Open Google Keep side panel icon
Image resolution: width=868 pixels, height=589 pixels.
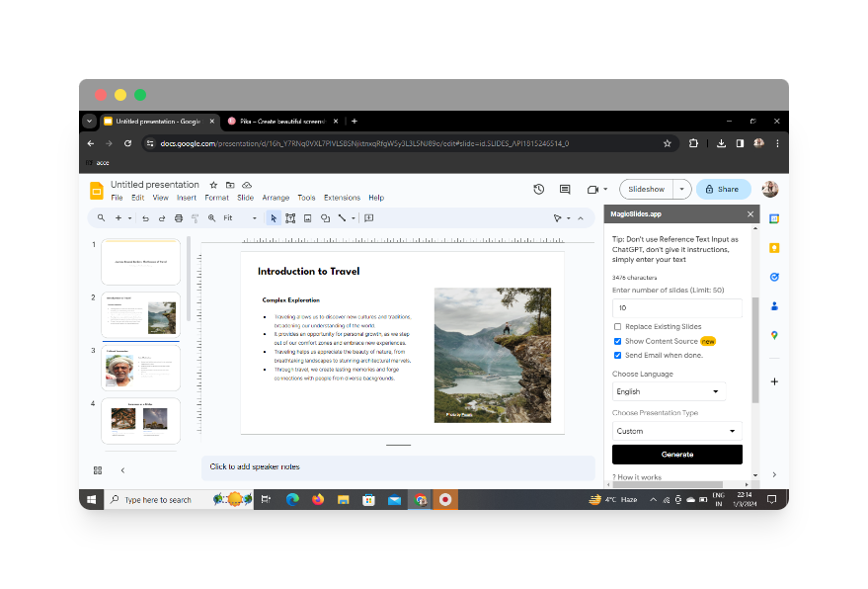pyautogui.click(x=774, y=248)
